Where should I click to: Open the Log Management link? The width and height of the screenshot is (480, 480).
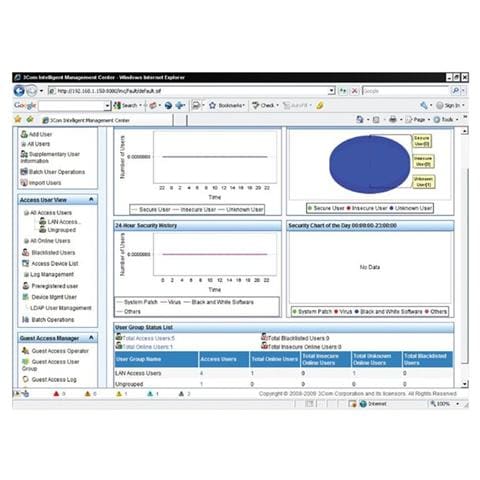tap(52, 274)
